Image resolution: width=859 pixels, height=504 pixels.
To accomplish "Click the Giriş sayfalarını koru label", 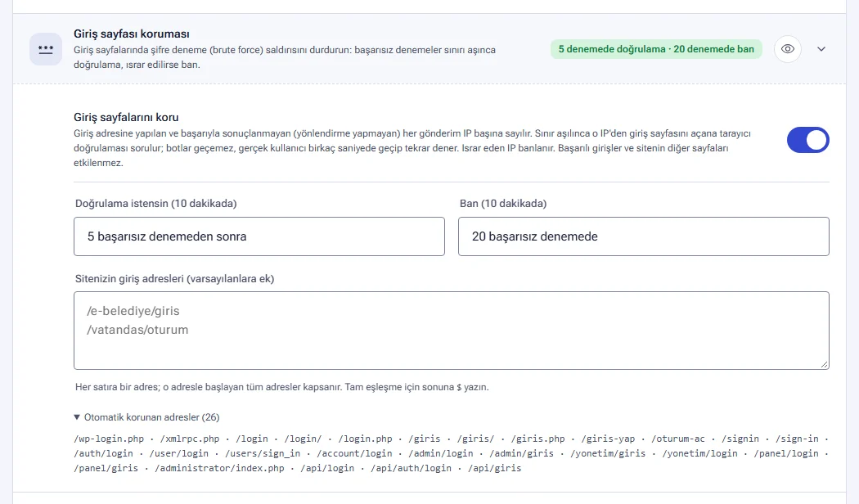I will tap(126, 117).
